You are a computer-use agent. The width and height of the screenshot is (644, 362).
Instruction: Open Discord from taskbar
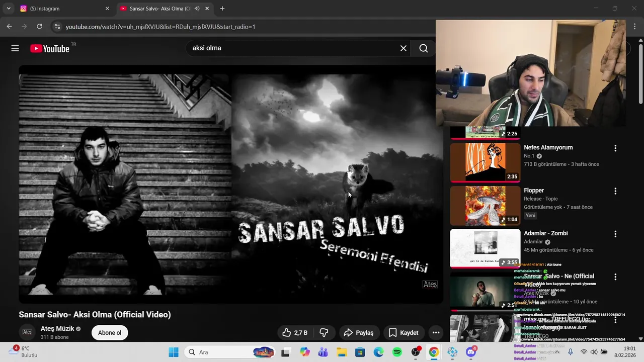point(471,352)
